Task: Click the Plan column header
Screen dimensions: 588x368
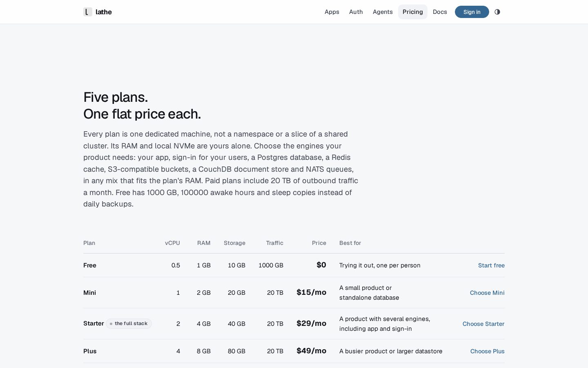Action: [89, 243]
